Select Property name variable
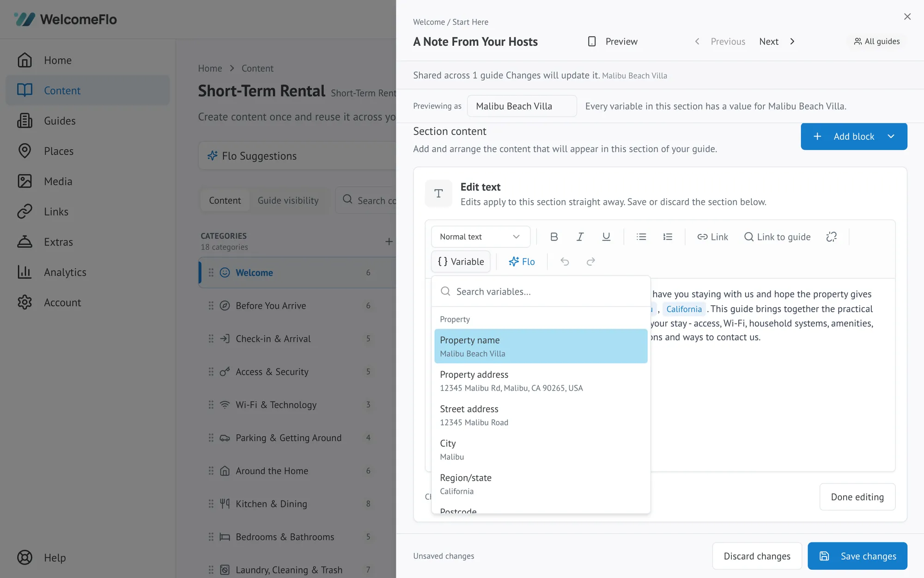924x578 pixels. 541,346
